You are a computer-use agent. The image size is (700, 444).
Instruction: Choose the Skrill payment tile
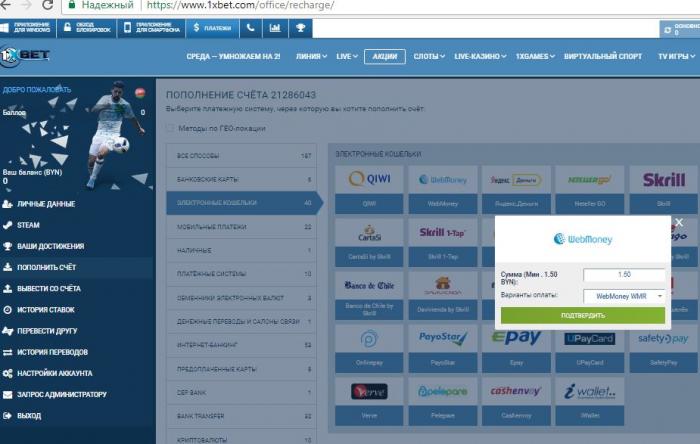pos(663,190)
